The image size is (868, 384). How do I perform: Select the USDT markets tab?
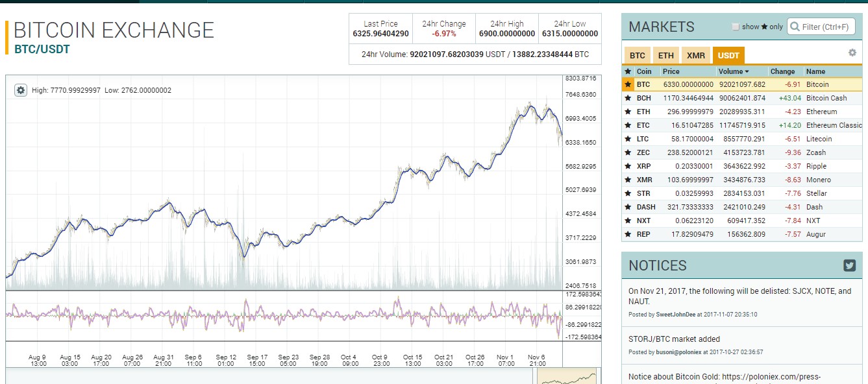pos(728,55)
